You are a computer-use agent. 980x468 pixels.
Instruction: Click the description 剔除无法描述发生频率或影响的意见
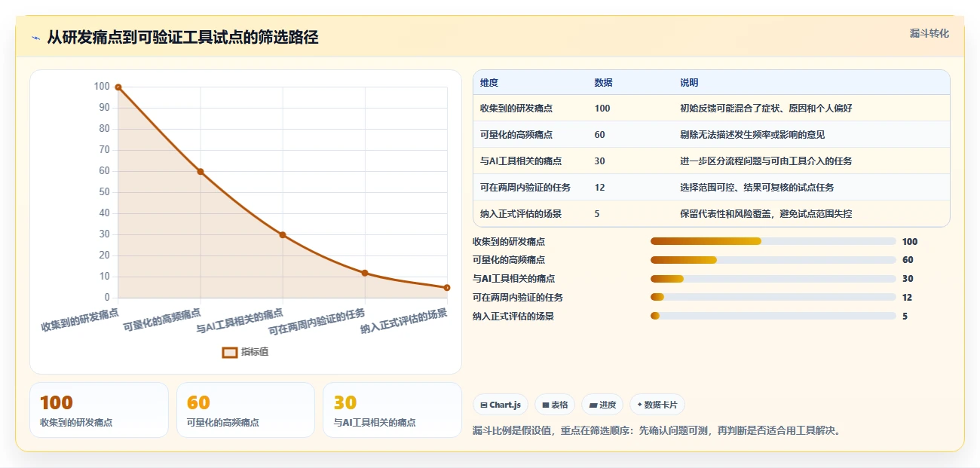coord(752,135)
